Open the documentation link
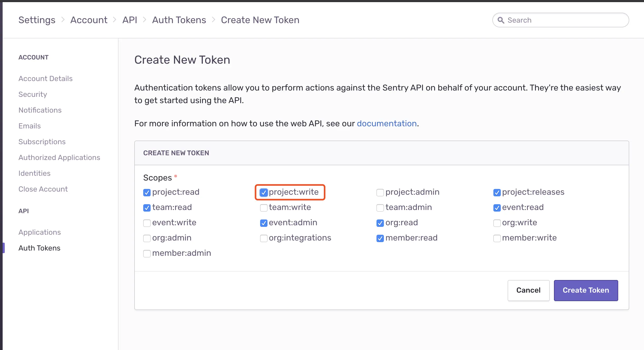This screenshot has width=644, height=350. tap(387, 123)
